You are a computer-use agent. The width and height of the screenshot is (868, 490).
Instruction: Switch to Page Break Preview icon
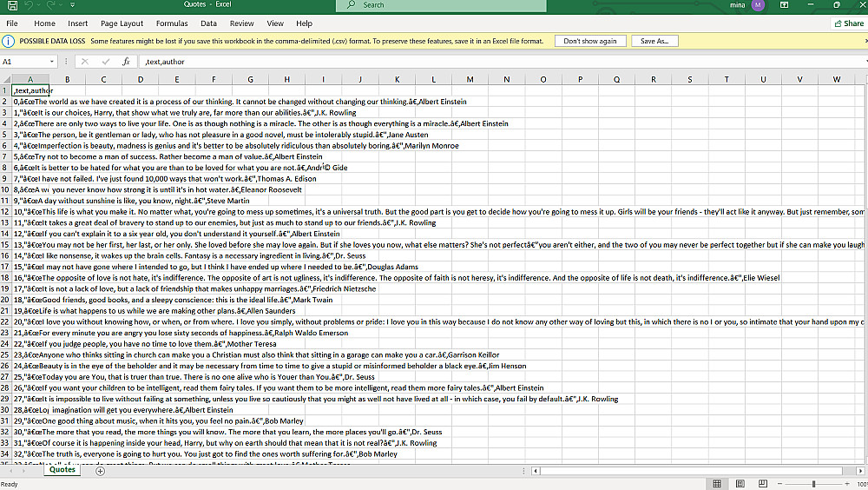[763, 484]
